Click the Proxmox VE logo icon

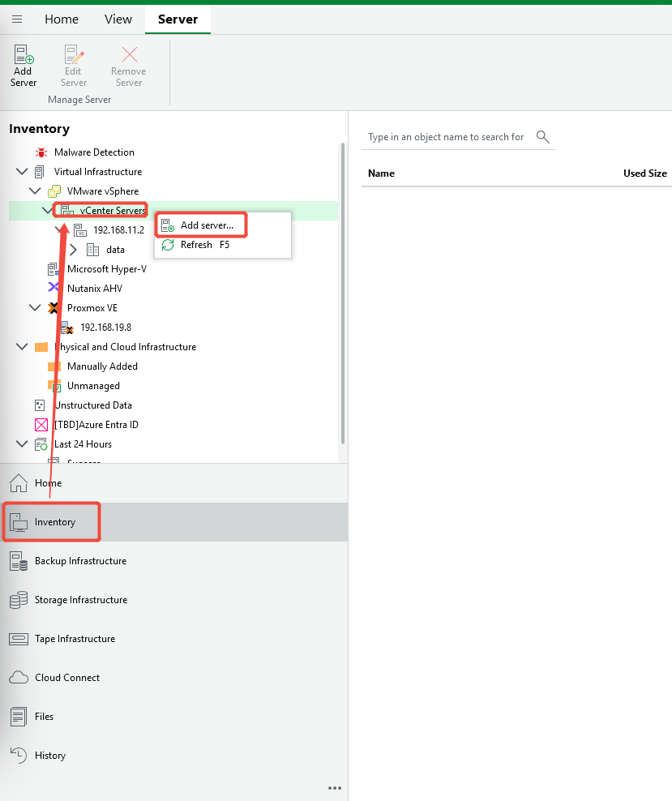[54, 308]
